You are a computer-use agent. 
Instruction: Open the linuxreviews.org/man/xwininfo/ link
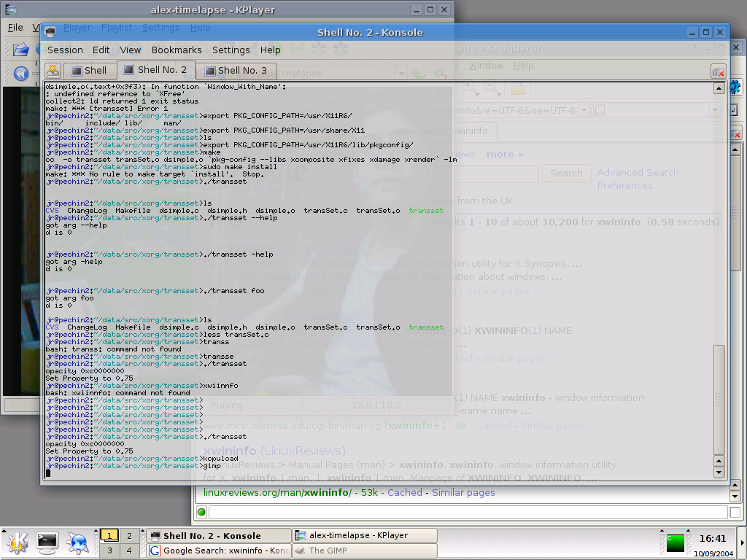point(277,492)
